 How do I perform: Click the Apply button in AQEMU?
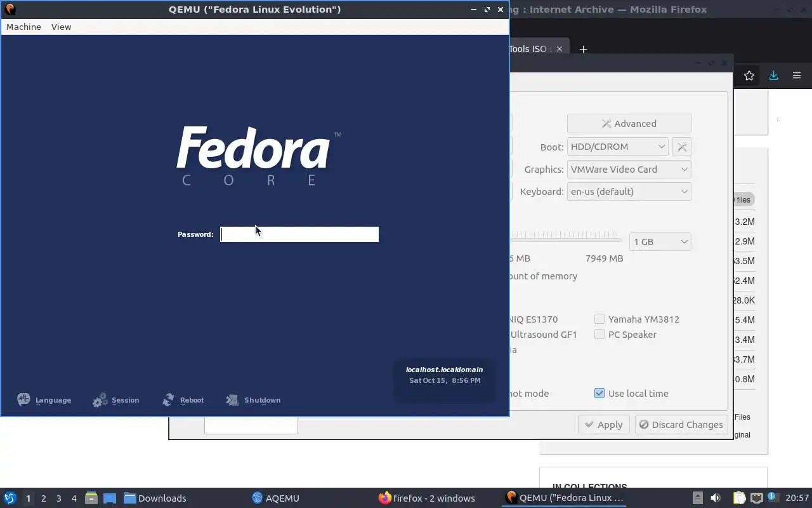click(603, 424)
